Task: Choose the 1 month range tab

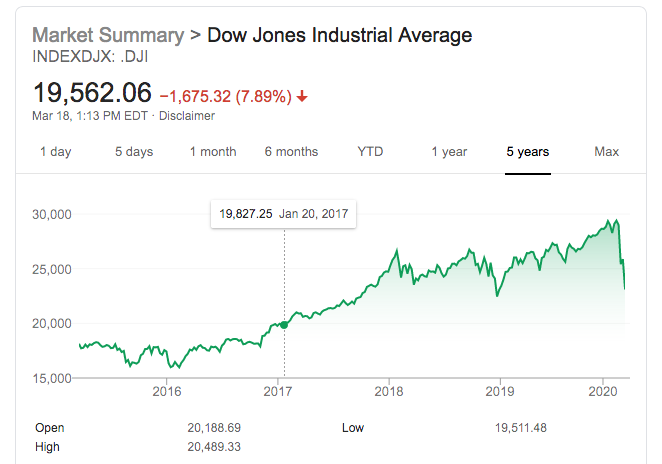Action: point(213,152)
